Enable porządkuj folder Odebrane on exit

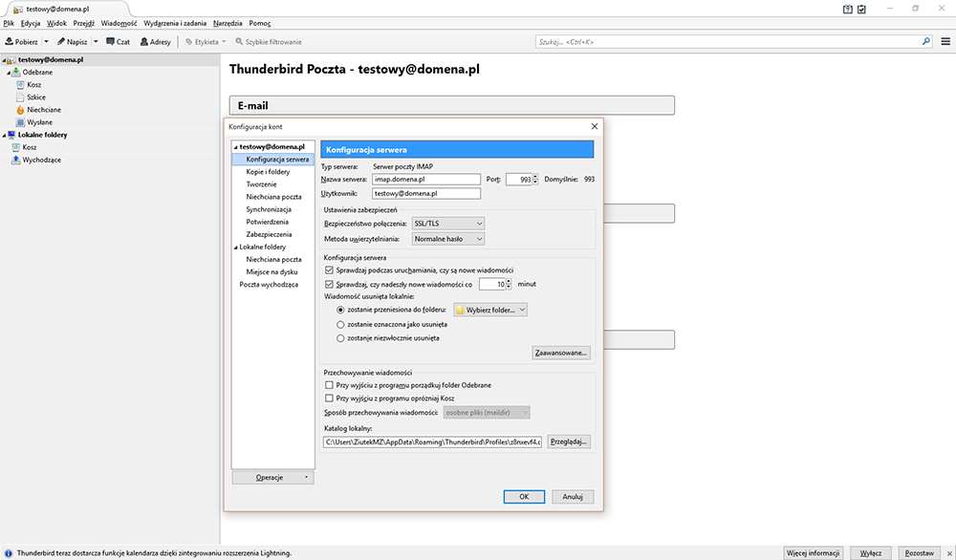(x=329, y=385)
